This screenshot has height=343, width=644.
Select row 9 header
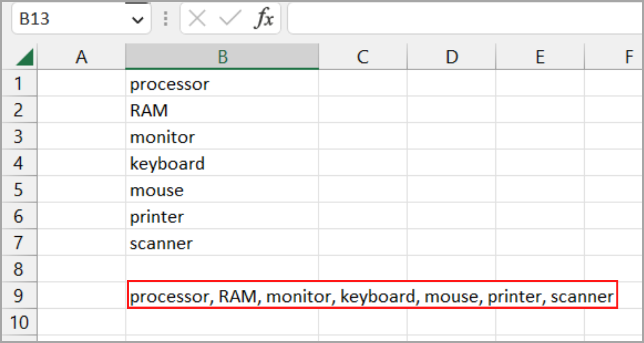tap(18, 296)
